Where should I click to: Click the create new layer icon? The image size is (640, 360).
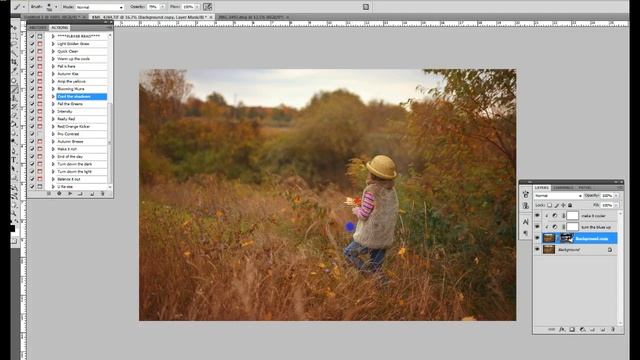[603, 329]
